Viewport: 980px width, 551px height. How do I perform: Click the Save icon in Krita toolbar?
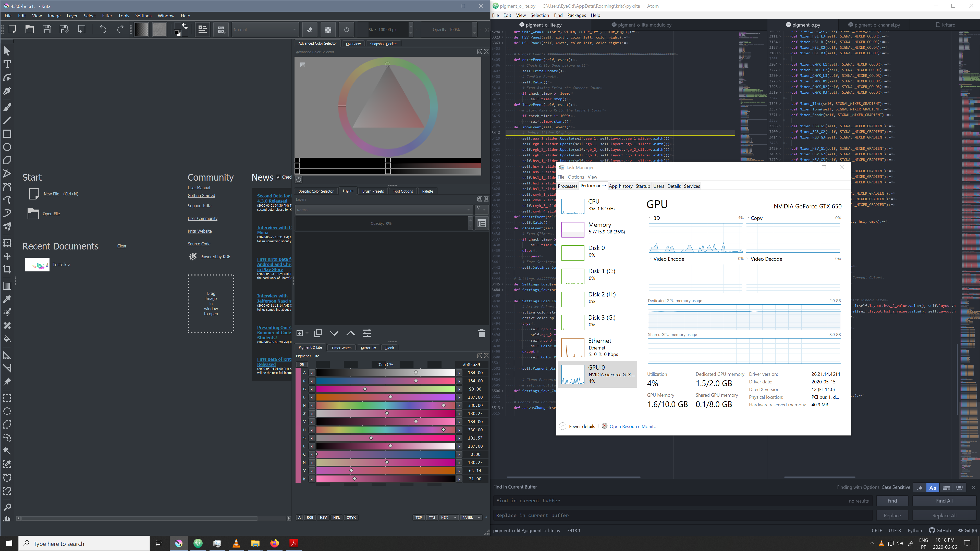click(x=47, y=29)
